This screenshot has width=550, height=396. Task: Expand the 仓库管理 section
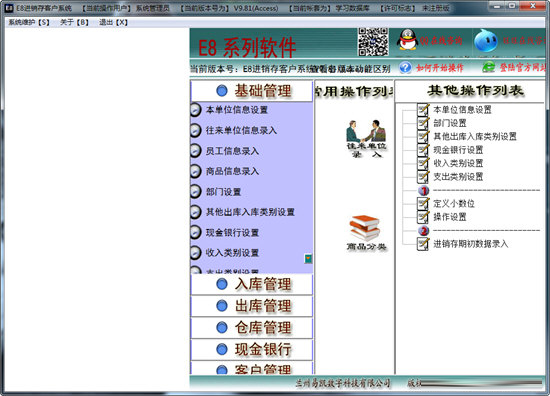pyautogui.click(x=251, y=328)
